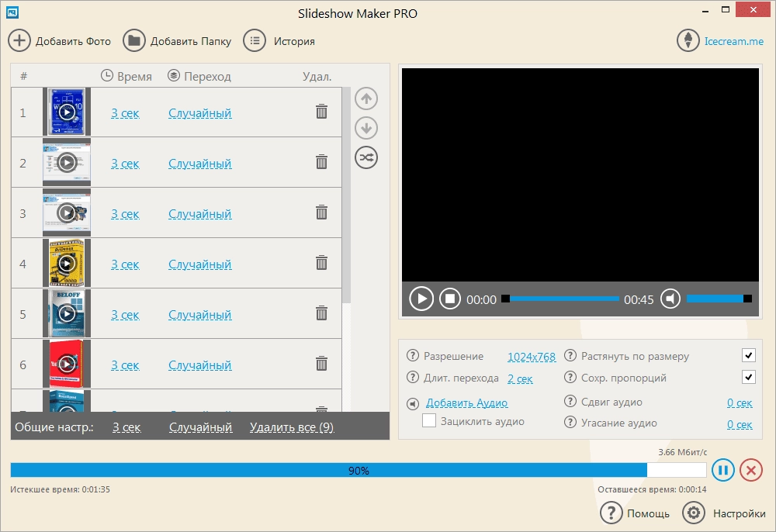Show help for Угасание аудио
This screenshot has width=776, height=532.
click(570, 422)
